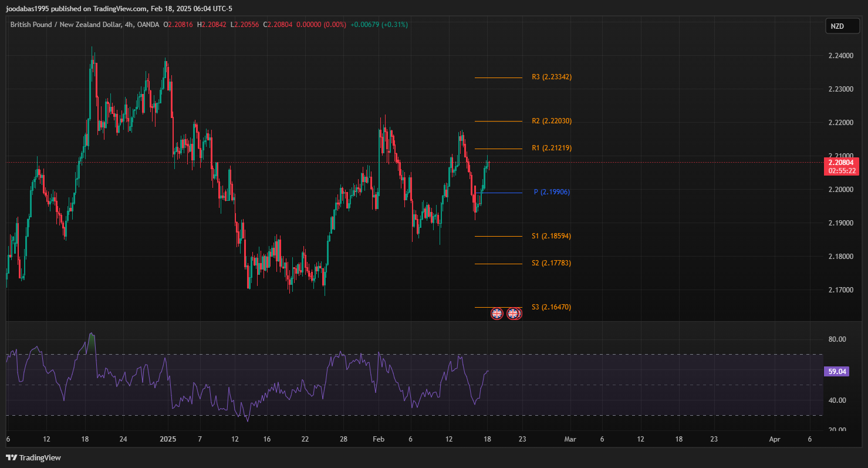
Task: Click the red current price label 2.20804
Action: coord(841,162)
